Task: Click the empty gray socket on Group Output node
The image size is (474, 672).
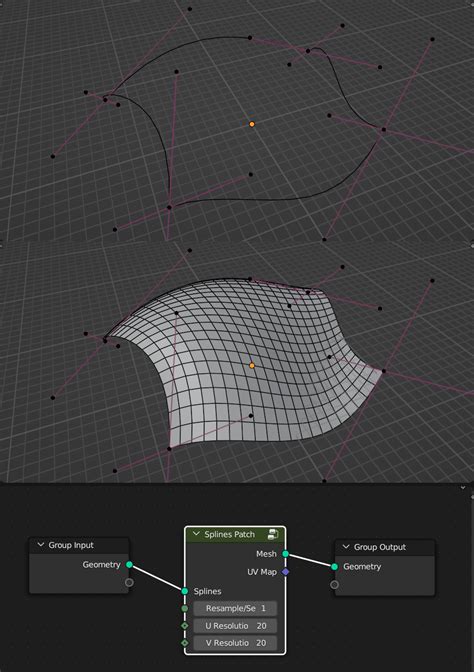Action: (x=334, y=585)
